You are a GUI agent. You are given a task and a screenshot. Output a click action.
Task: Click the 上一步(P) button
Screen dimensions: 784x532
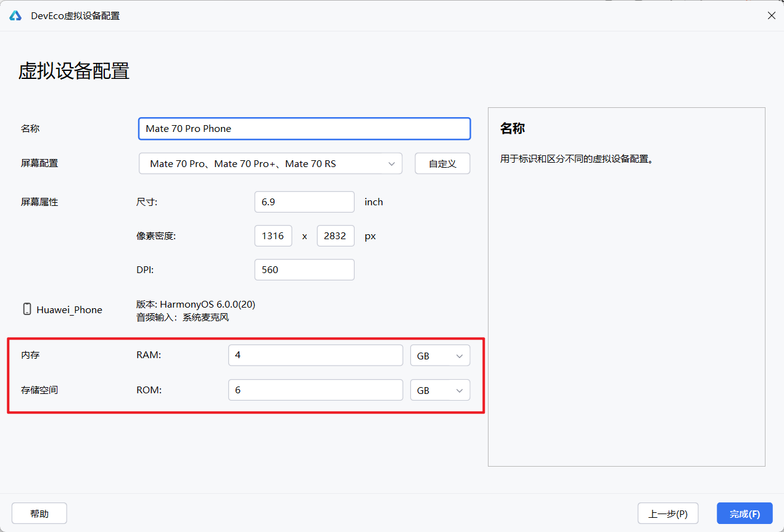(x=668, y=514)
